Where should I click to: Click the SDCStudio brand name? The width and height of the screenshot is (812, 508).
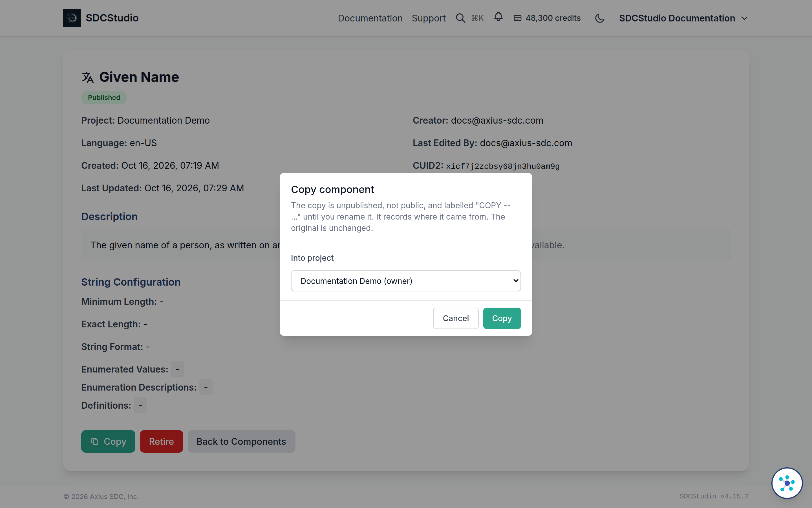point(112,18)
